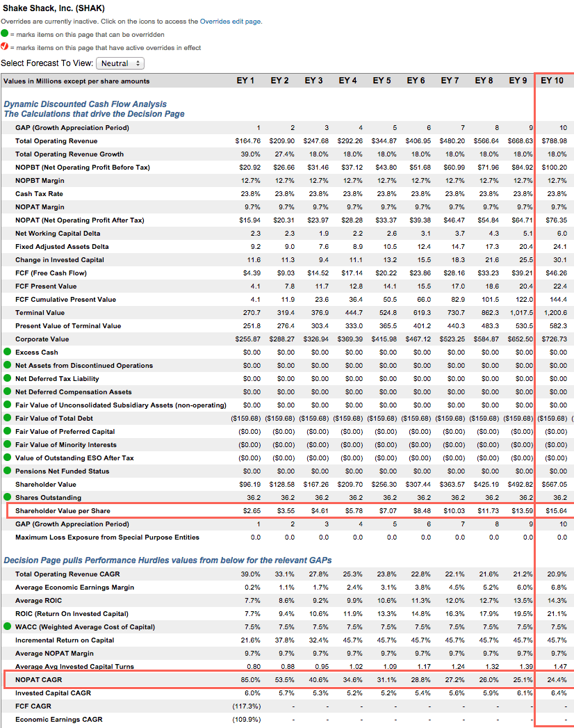574x728 pixels.
Task: Click Average Economic Earnings Margin 0.2%
Action: pyautogui.click(x=252, y=588)
